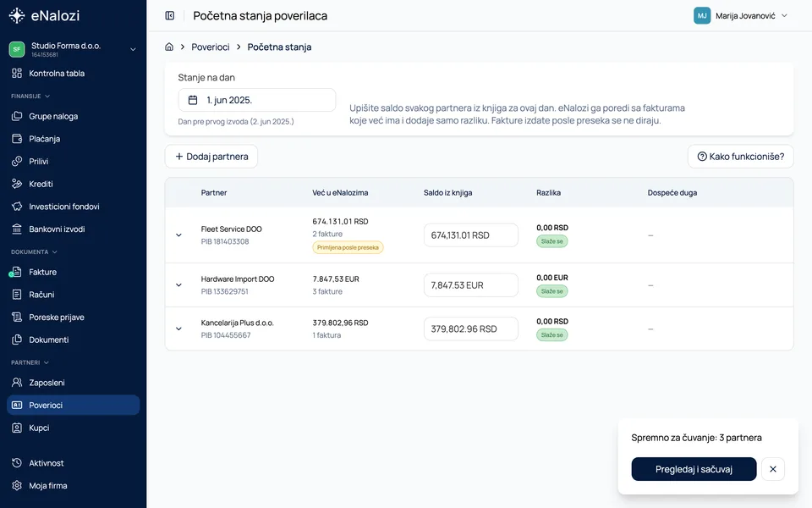Screen dimensions: 812x508
Task: Click the eNalozi logo icon
Action: tap(17, 15)
